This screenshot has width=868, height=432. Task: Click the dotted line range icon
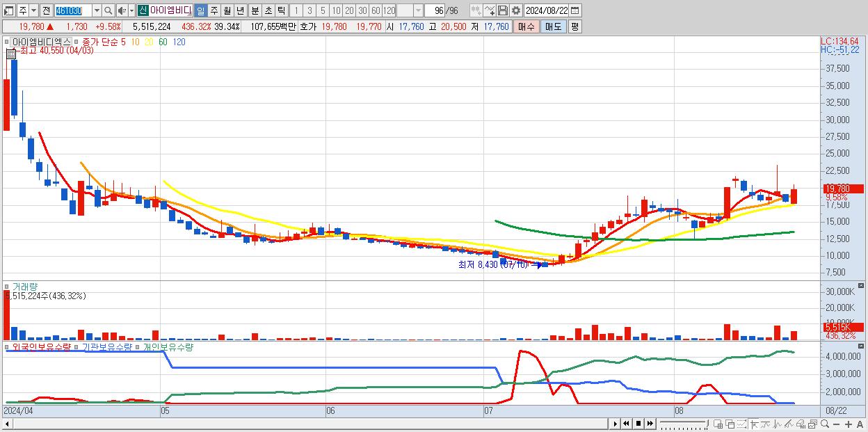coord(741,424)
